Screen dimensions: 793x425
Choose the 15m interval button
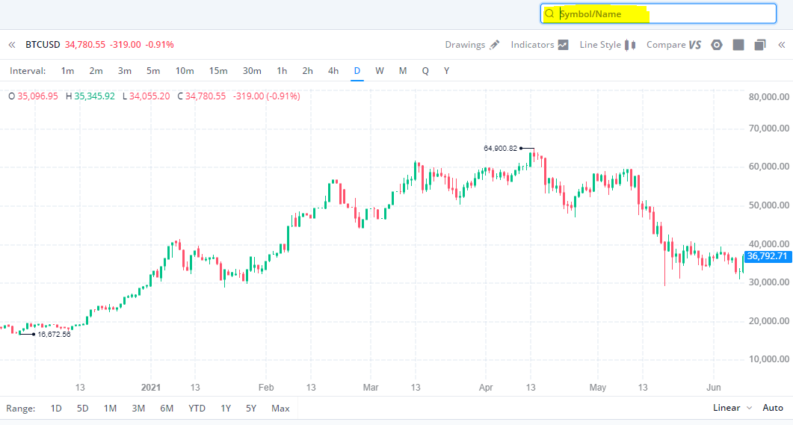tap(218, 71)
